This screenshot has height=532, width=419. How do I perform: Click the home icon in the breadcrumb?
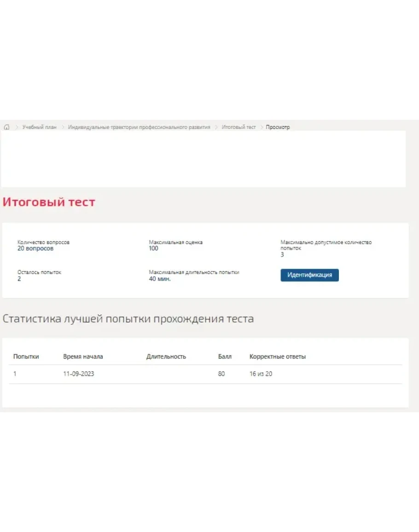[x=6, y=127]
